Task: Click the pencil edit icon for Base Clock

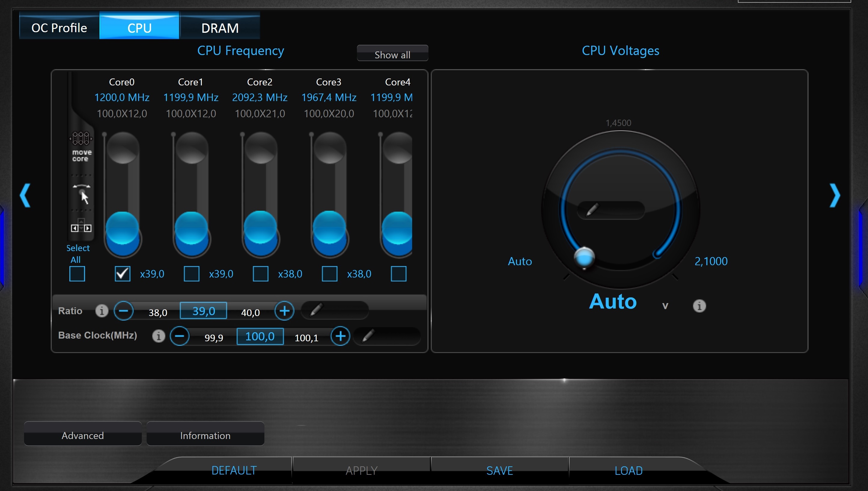Action: [368, 336]
